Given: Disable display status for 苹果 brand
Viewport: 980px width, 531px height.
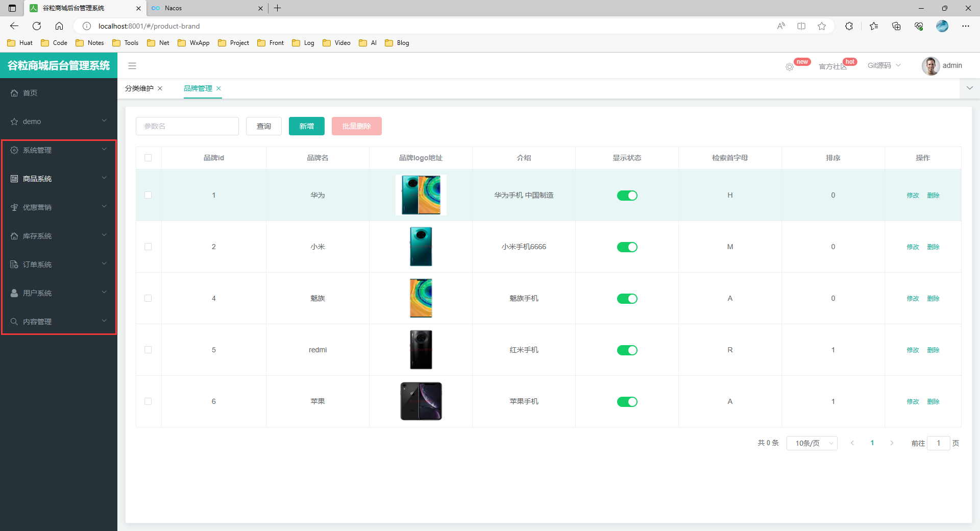Looking at the screenshot, I should (627, 402).
